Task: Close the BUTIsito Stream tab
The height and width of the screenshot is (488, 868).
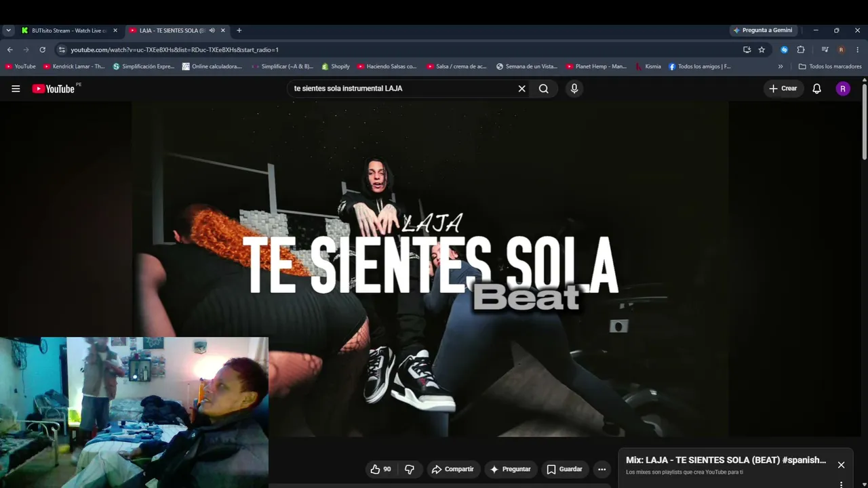Action: click(x=115, y=30)
